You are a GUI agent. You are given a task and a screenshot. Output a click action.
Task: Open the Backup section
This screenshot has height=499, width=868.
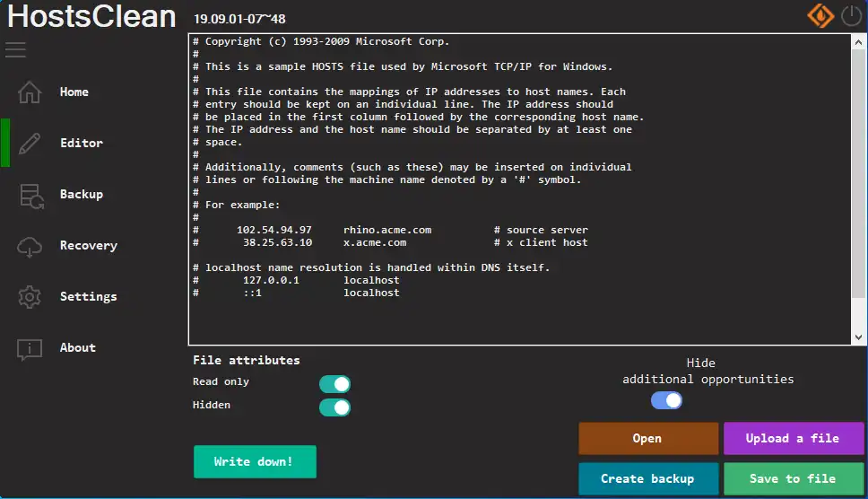[82, 195]
